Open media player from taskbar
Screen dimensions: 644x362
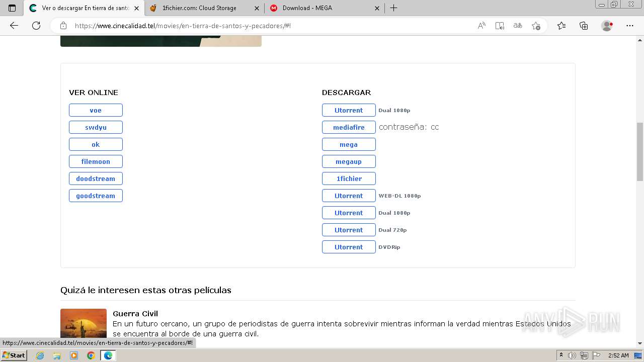click(74, 355)
